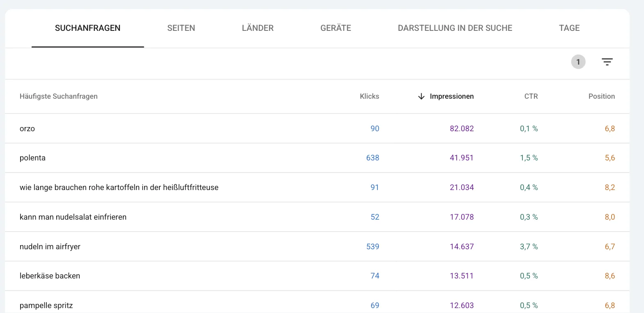This screenshot has width=644, height=313.
Task: Click impressions value 17.078
Action: (462, 217)
